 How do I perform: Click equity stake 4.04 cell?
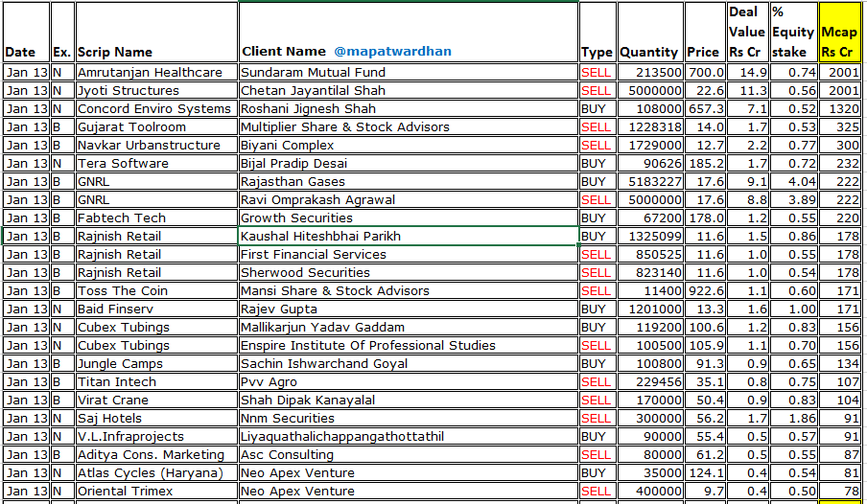click(x=793, y=182)
